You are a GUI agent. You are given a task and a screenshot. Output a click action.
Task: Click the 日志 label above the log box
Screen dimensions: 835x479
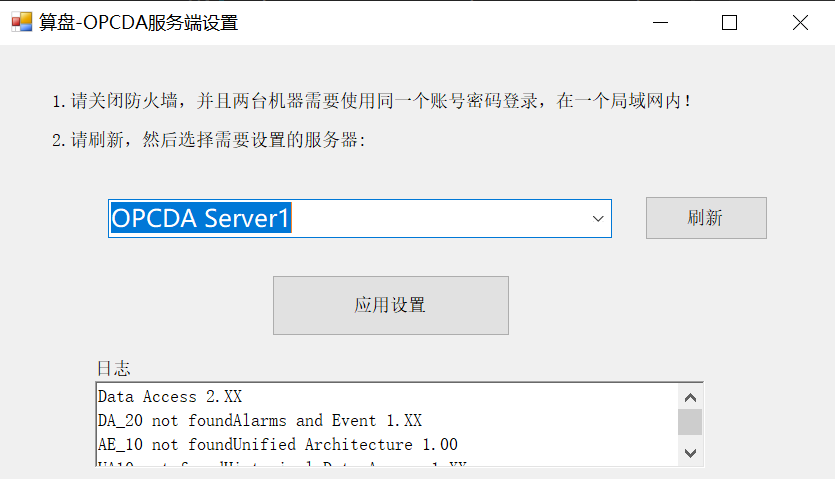[x=113, y=369]
